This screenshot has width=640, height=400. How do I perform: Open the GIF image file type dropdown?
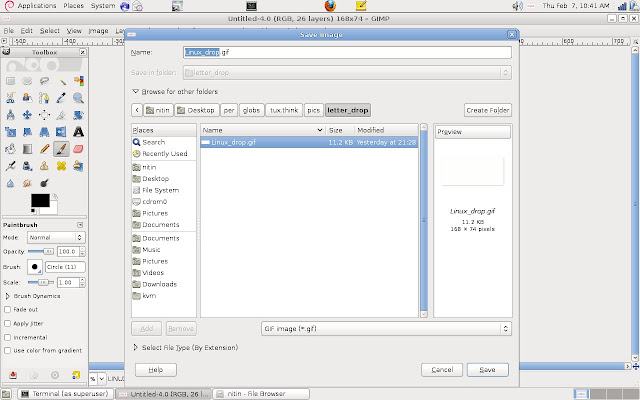pos(386,329)
